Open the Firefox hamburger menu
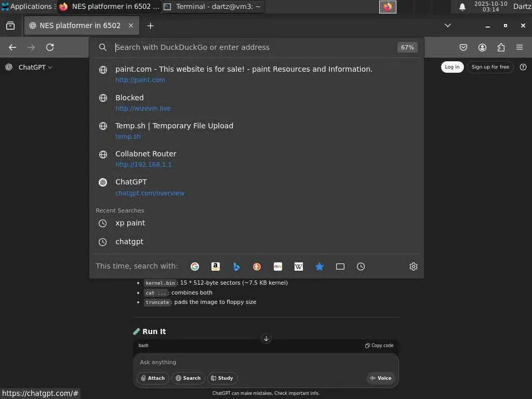 pyautogui.click(x=520, y=47)
